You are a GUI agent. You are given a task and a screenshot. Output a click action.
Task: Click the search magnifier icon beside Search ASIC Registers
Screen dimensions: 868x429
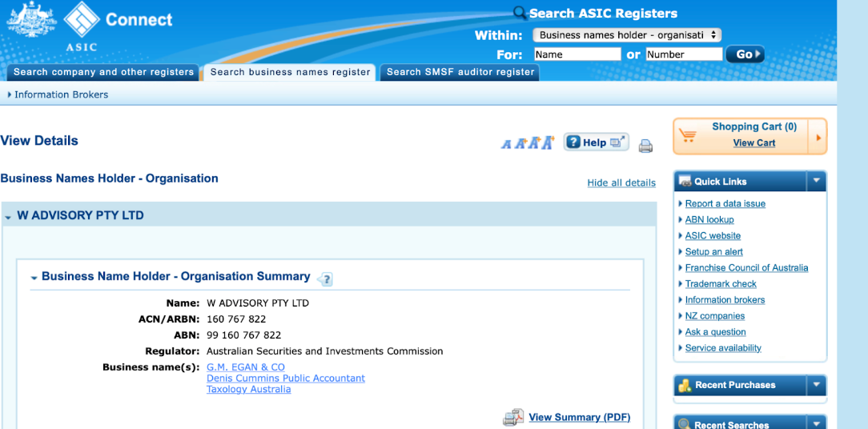tap(520, 13)
